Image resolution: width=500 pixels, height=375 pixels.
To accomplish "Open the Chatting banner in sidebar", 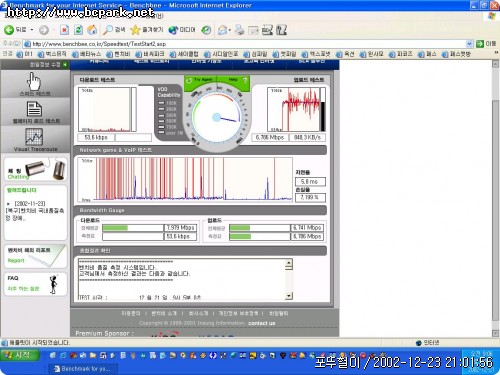I will click(35, 170).
